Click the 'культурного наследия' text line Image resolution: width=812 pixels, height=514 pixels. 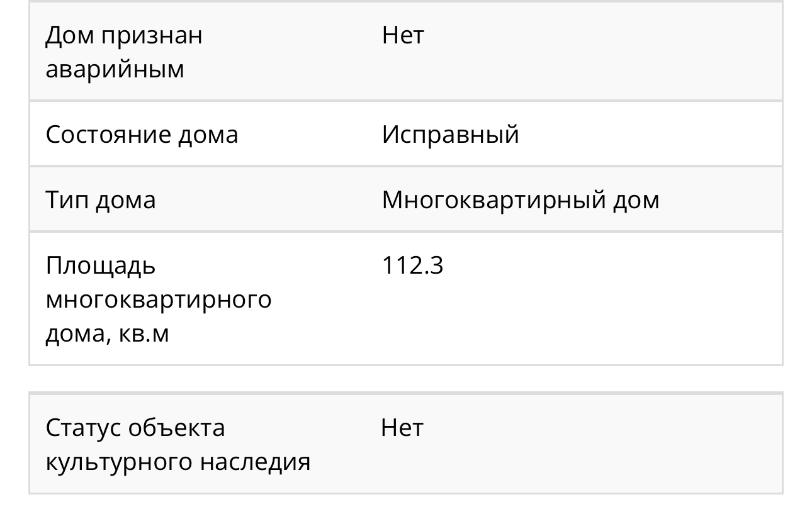[x=178, y=462]
